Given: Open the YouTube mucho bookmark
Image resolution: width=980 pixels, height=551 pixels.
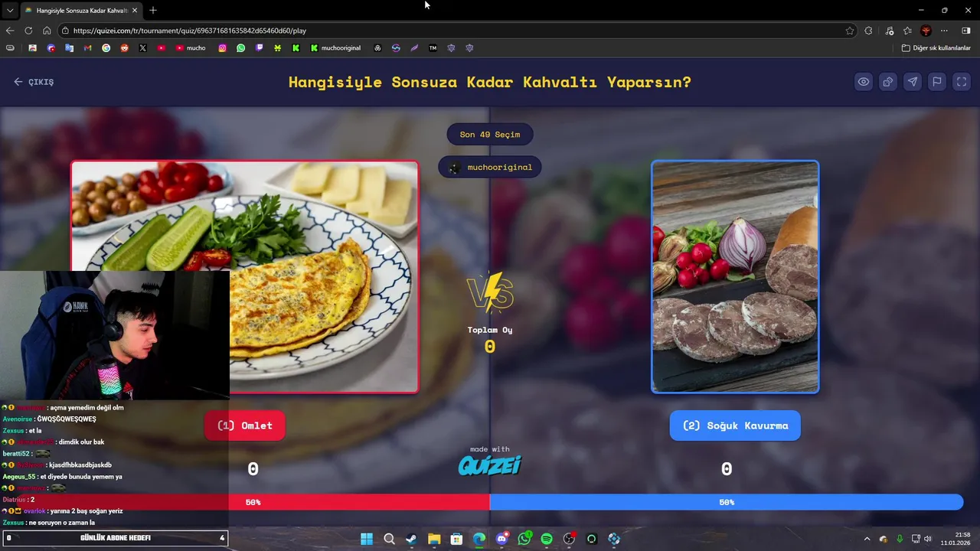Looking at the screenshot, I should (191, 47).
